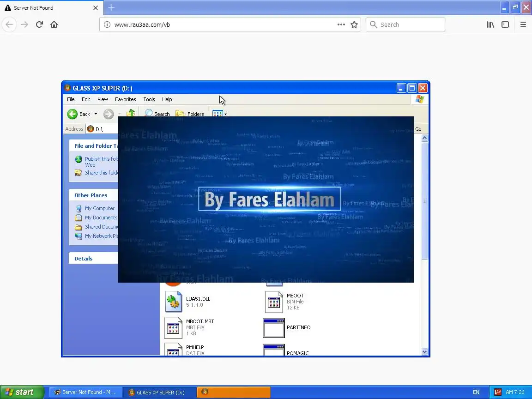Open Favorites menu in Explorer window
The width and height of the screenshot is (532, 399).
point(125,99)
